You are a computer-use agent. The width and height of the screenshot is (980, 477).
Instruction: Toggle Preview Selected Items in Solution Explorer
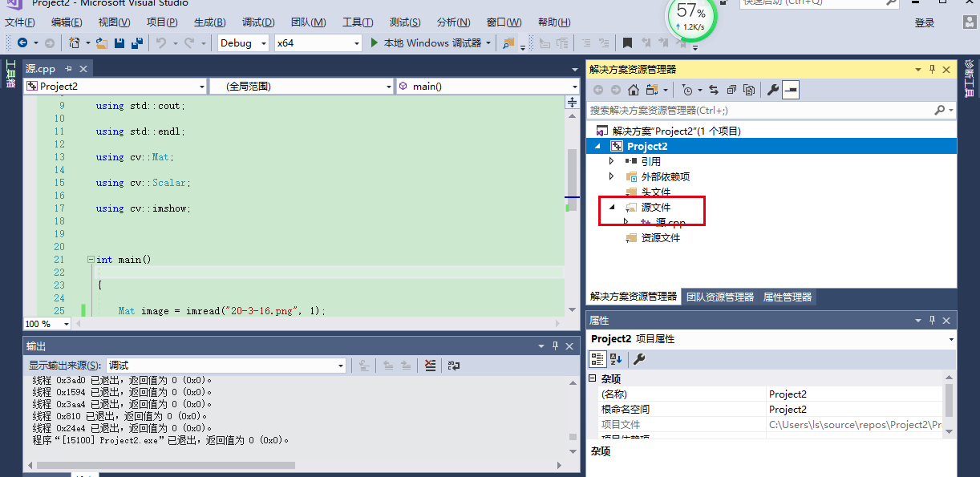[x=791, y=90]
